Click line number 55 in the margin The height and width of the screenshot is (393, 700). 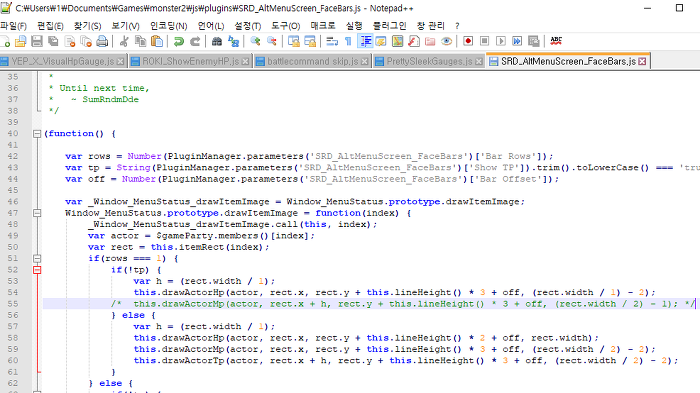pyautogui.click(x=13, y=304)
